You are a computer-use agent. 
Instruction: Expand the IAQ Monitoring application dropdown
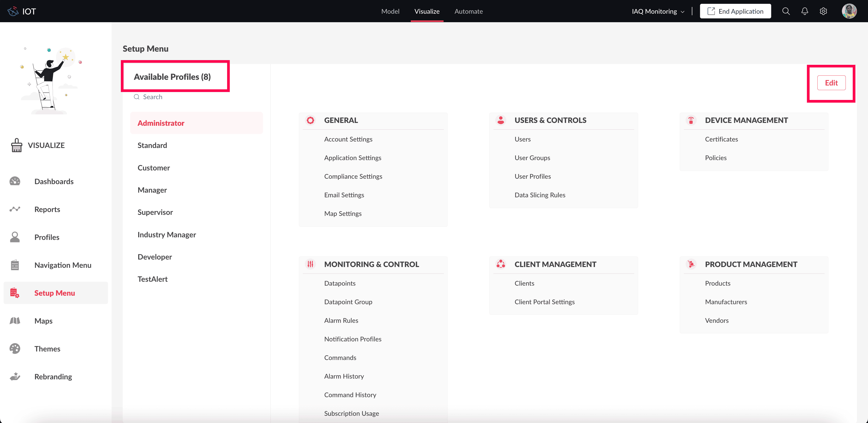[x=658, y=11]
